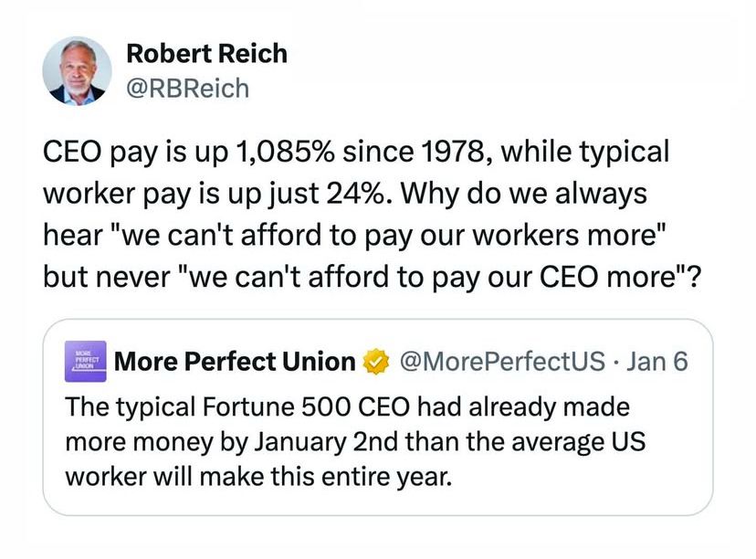Image resolution: width=756 pixels, height=559 pixels.
Task: Click the @RBReich handle
Action: point(186,88)
